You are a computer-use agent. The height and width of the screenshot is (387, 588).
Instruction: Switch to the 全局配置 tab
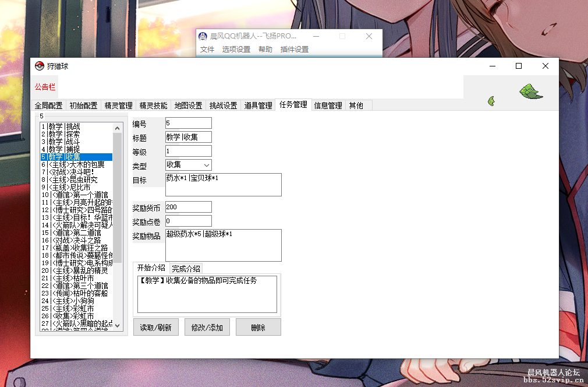tap(49, 105)
